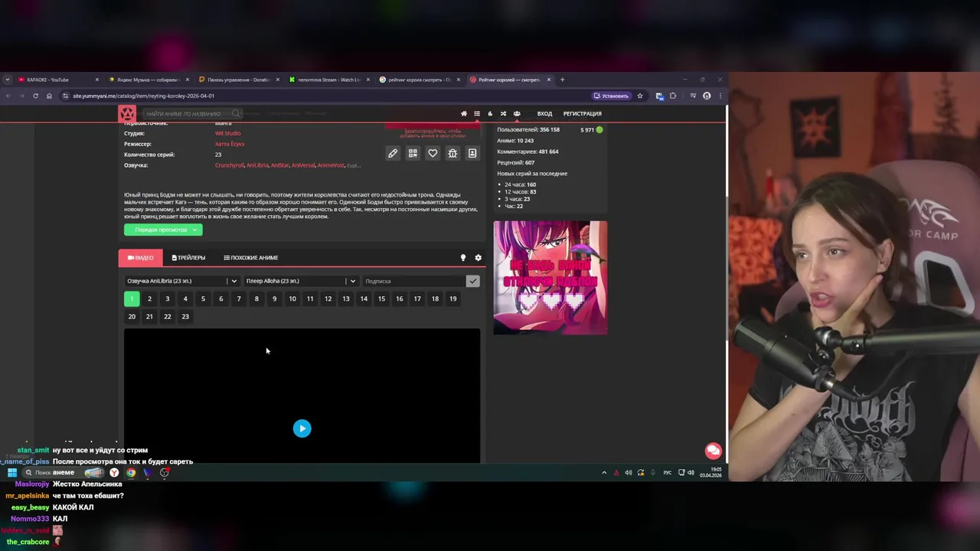Go back using browser back arrow
This screenshot has width=980, height=551.
(x=8, y=96)
